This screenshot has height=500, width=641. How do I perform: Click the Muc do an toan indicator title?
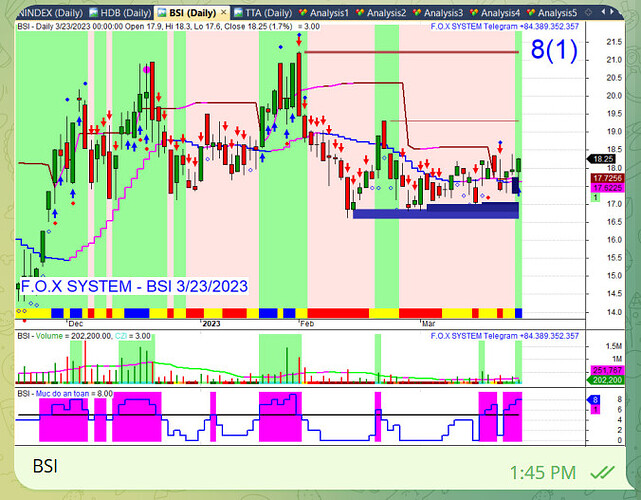(65, 394)
